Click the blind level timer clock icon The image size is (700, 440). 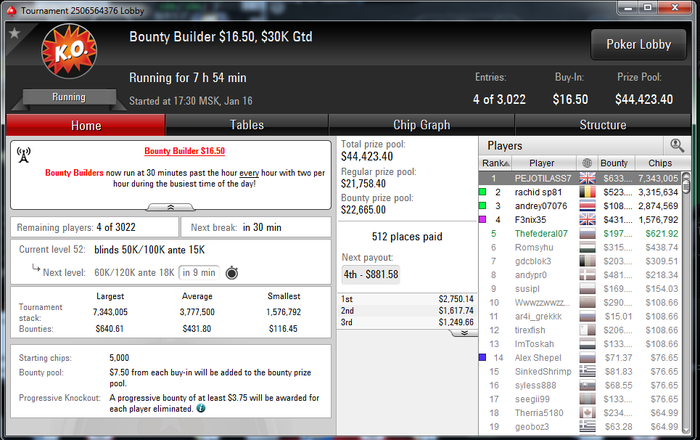pos(232,272)
